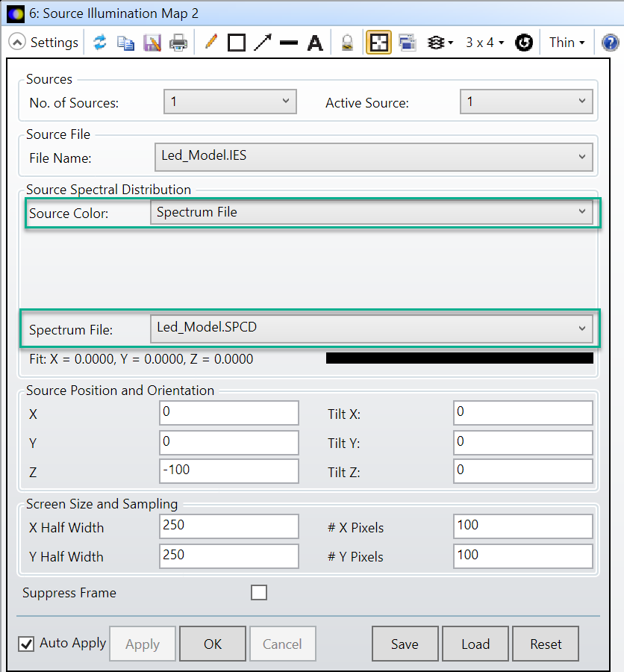Click the Reset button
This screenshot has width=624, height=672.
pyautogui.click(x=546, y=644)
